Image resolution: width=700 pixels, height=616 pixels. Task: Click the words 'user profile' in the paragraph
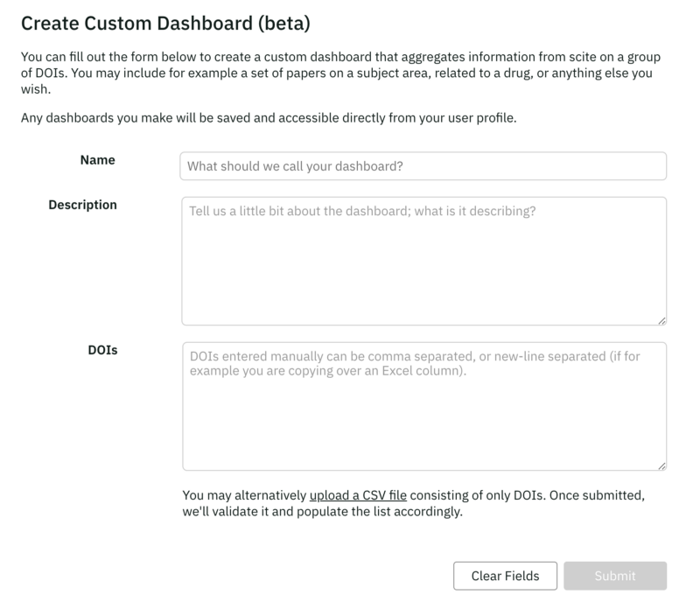[480, 117]
